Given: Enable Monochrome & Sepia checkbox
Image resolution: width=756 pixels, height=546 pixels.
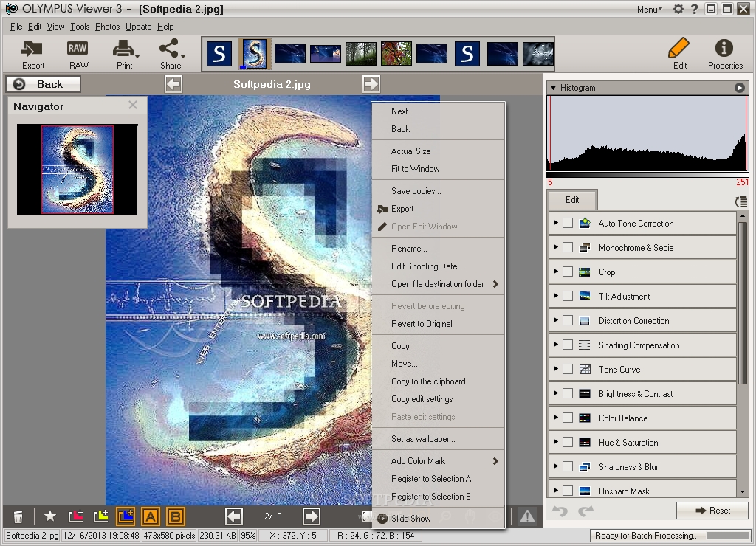Looking at the screenshot, I should click(x=568, y=247).
